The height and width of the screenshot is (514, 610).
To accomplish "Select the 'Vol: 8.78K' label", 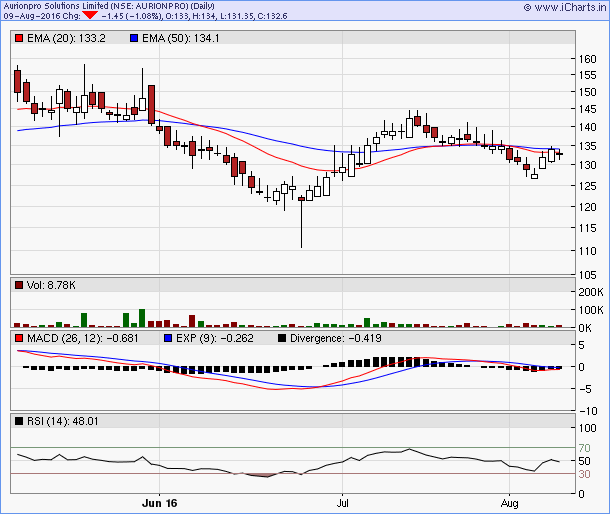I will [51, 285].
